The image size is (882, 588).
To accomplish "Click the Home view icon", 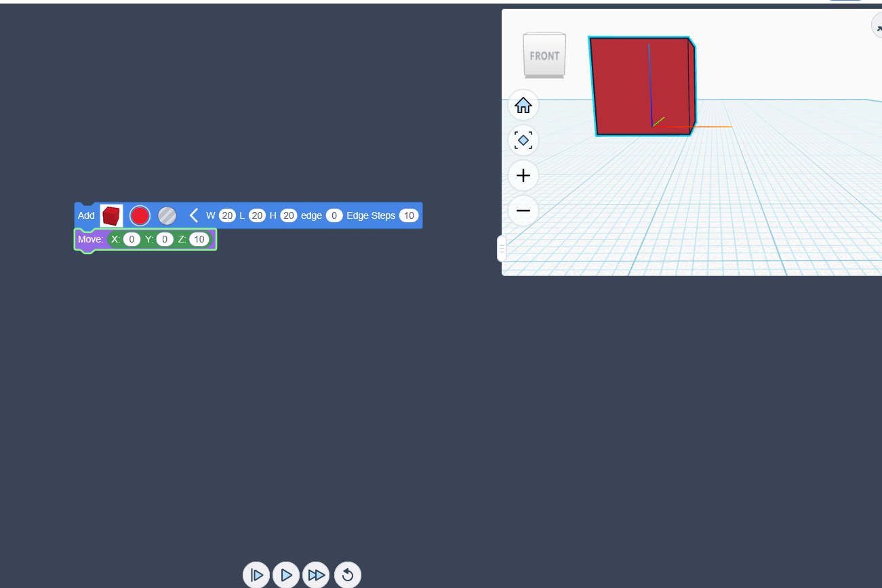I will tap(523, 106).
